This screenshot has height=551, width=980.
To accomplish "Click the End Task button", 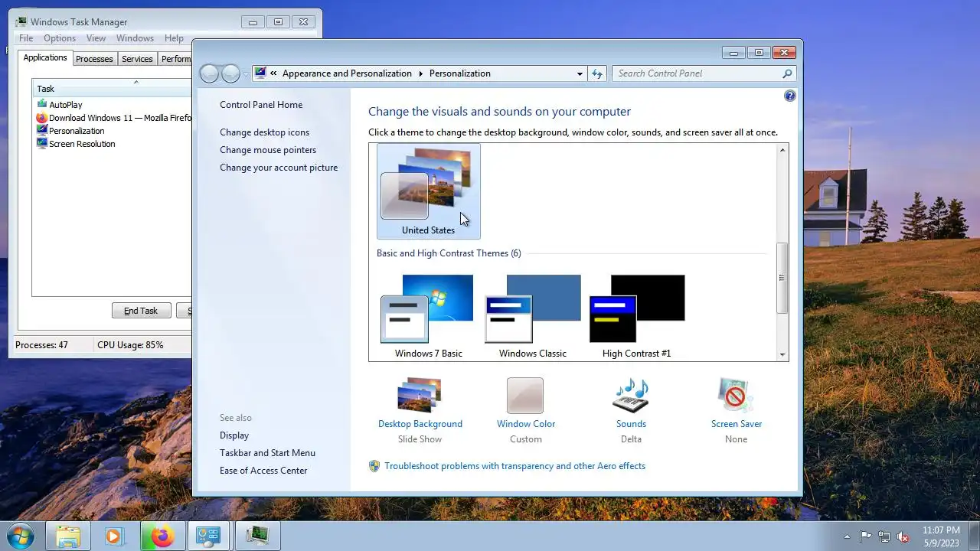I will 141,311.
